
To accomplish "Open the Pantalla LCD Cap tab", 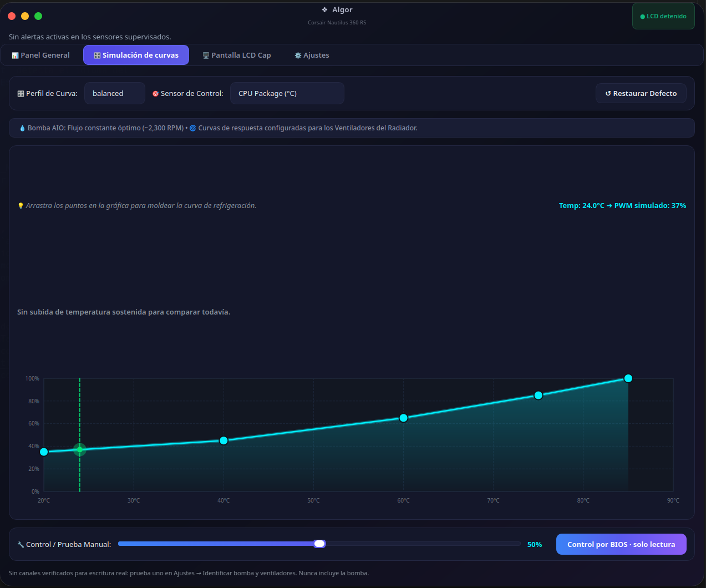I will point(237,55).
